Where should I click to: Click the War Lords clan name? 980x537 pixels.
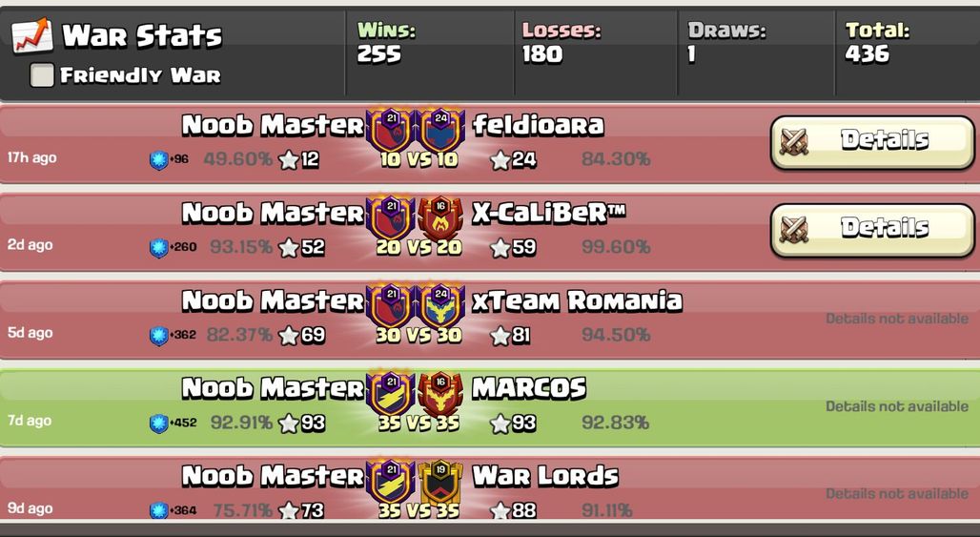coord(545,476)
